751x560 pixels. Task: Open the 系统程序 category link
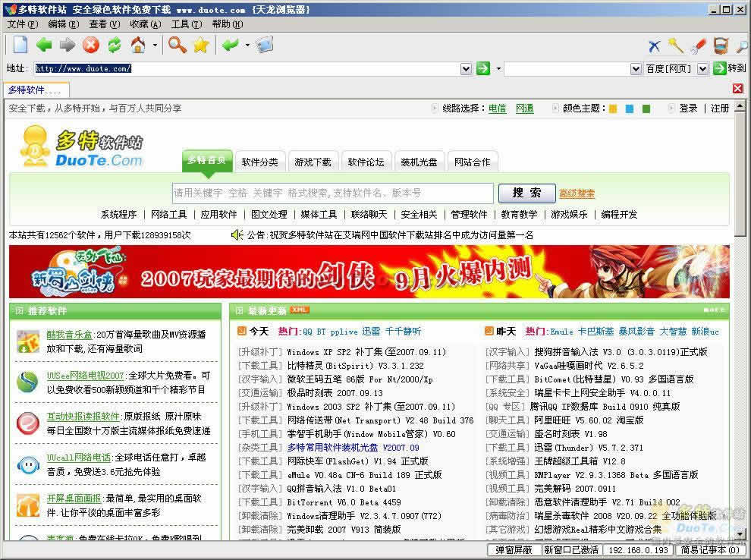(119, 215)
